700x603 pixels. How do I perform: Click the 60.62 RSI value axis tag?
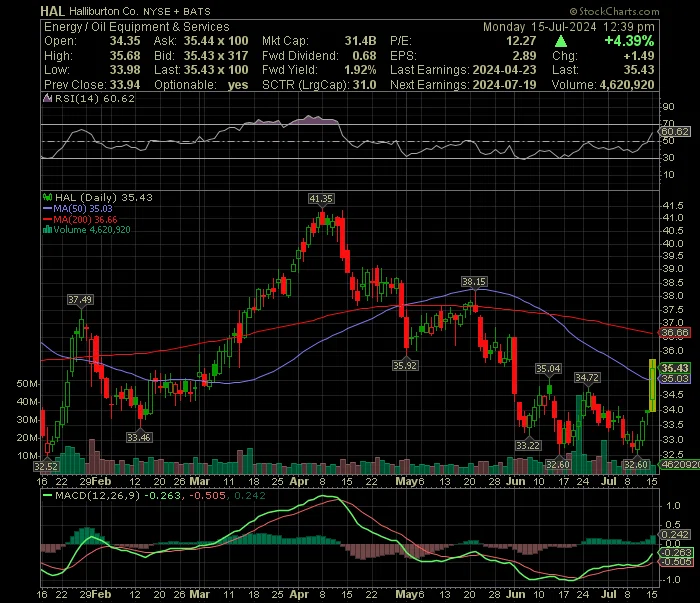[675, 131]
